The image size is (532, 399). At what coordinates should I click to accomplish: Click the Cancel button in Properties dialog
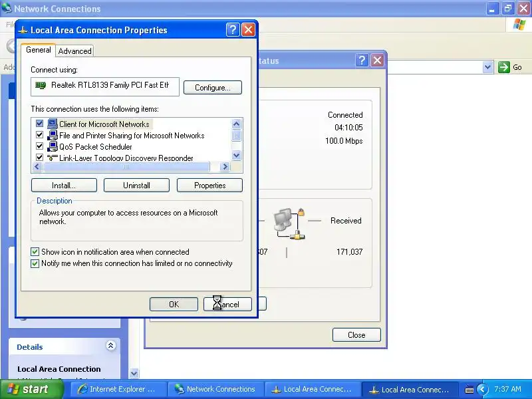(227, 304)
